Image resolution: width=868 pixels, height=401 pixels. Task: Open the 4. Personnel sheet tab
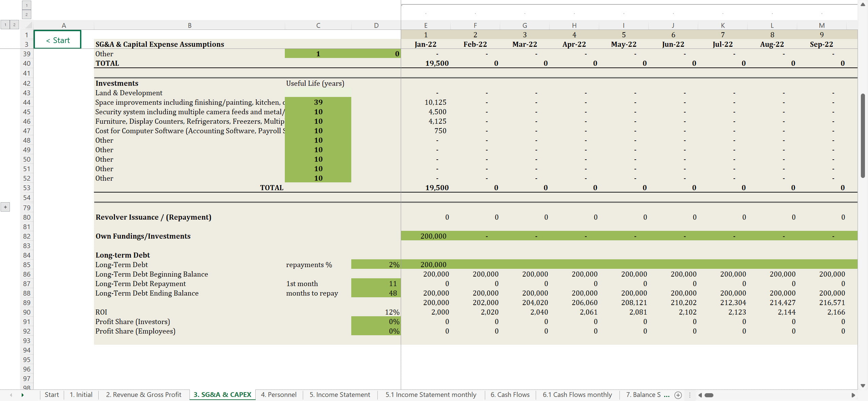pos(278,395)
